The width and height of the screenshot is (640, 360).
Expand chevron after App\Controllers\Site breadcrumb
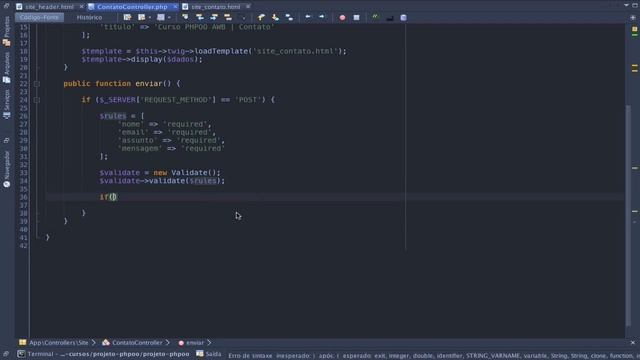(94, 343)
